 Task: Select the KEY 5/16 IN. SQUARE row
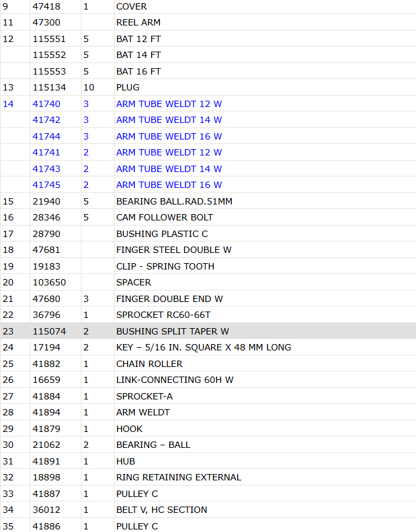pyautogui.click(x=208, y=347)
